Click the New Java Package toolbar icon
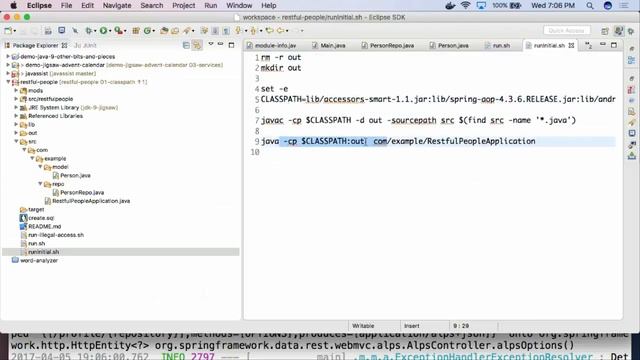Image resolution: width=640 pixels, height=360 pixels. (x=136, y=30)
